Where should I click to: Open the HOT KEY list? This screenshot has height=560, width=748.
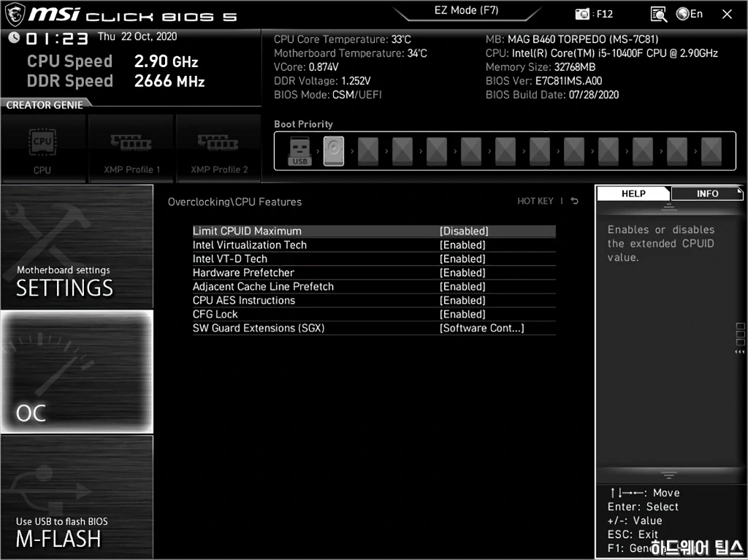(x=535, y=202)
